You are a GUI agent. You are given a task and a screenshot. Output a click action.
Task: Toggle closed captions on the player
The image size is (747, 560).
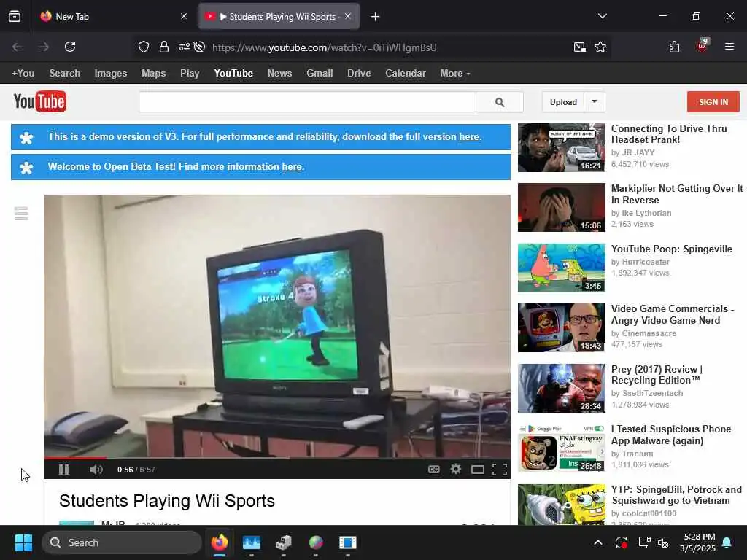[x=433, y=470]
